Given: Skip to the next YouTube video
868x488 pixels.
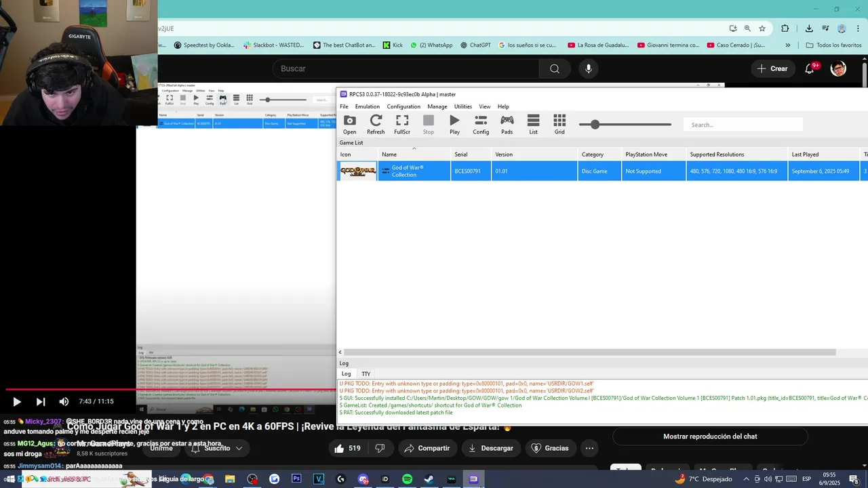Looking at the screenshot, I should point(41,402).
